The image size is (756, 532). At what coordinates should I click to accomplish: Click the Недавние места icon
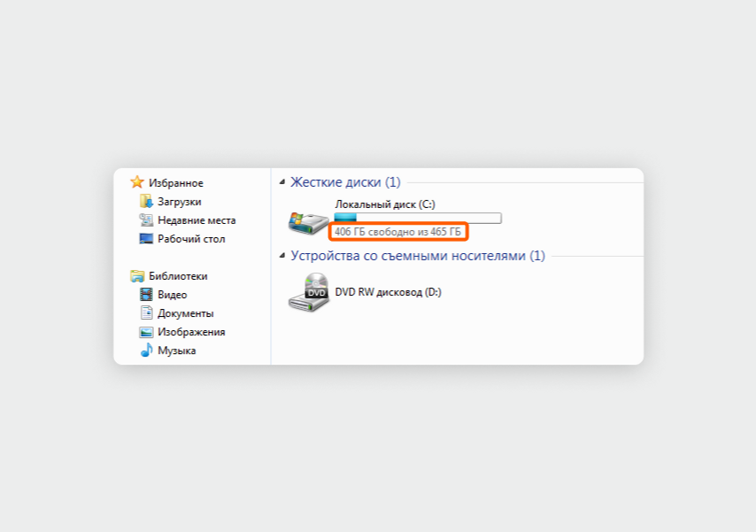146,220
